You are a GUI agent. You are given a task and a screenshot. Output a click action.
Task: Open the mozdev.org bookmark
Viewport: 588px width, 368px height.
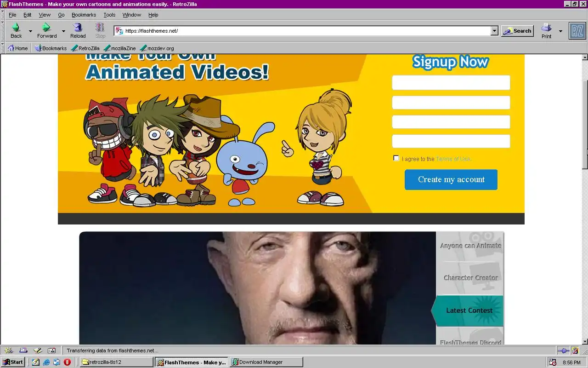(x=157, y=48)
